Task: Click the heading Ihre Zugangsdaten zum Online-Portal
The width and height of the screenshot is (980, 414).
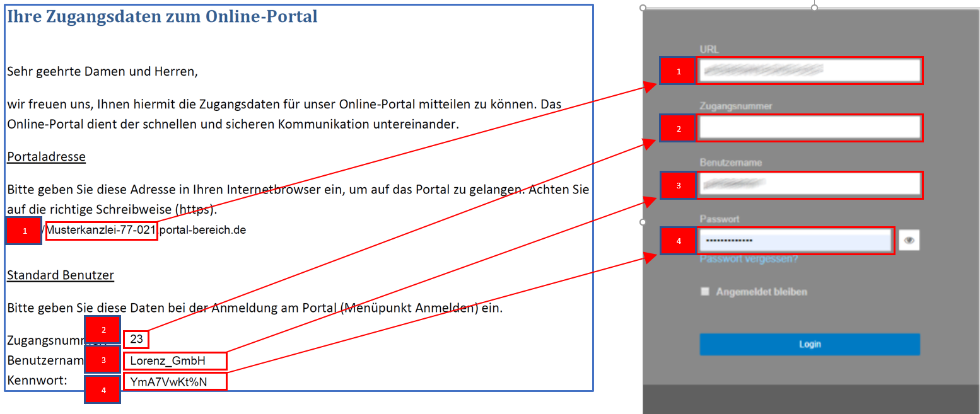Action: [162, 17]
